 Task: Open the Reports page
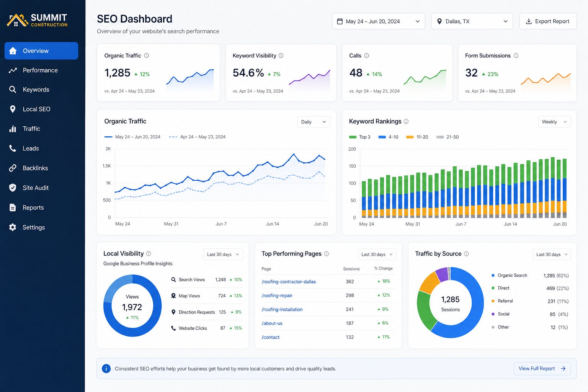[41, 207]
